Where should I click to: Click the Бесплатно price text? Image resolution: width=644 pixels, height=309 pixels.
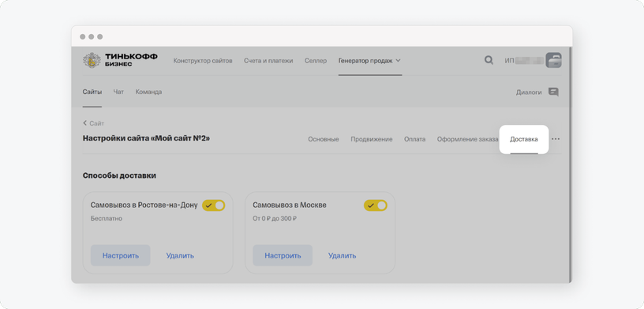pos(107,218)
